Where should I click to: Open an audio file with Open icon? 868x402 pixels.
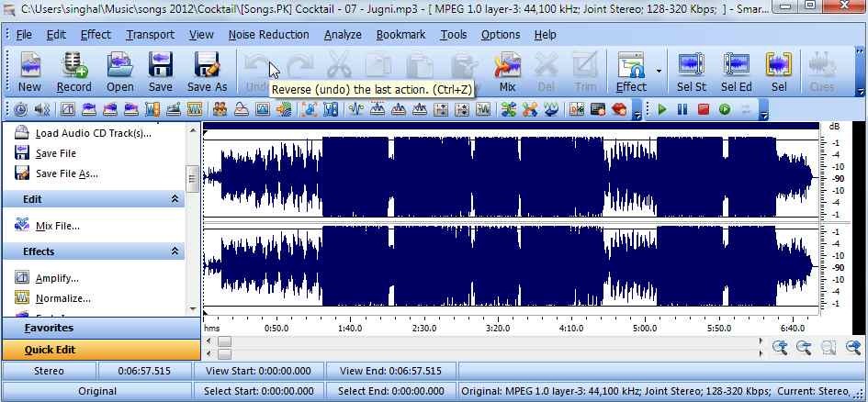tap(119, 71)
